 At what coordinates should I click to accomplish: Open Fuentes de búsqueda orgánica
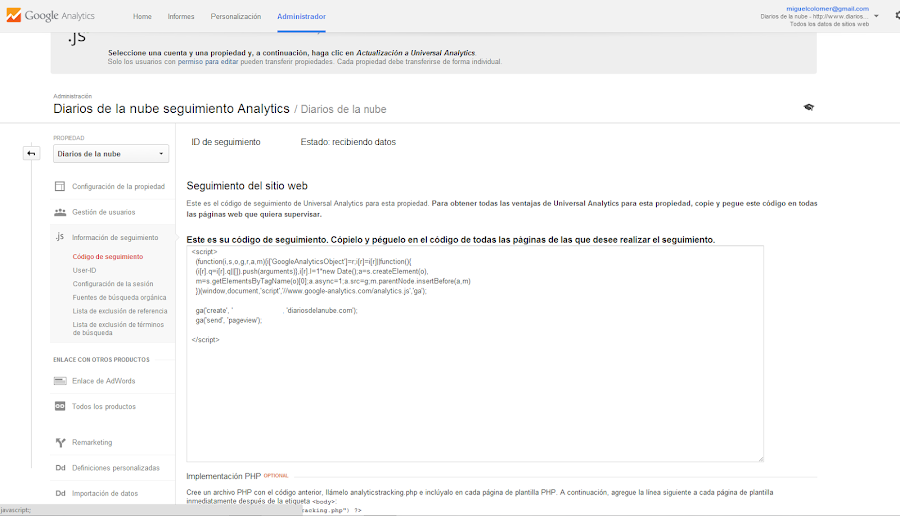[x=119, y=297]
